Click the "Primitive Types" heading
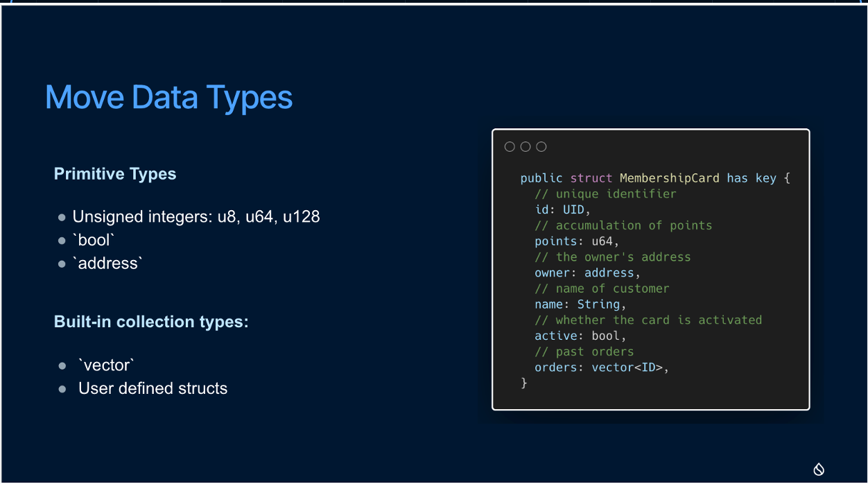 [115, 174]
